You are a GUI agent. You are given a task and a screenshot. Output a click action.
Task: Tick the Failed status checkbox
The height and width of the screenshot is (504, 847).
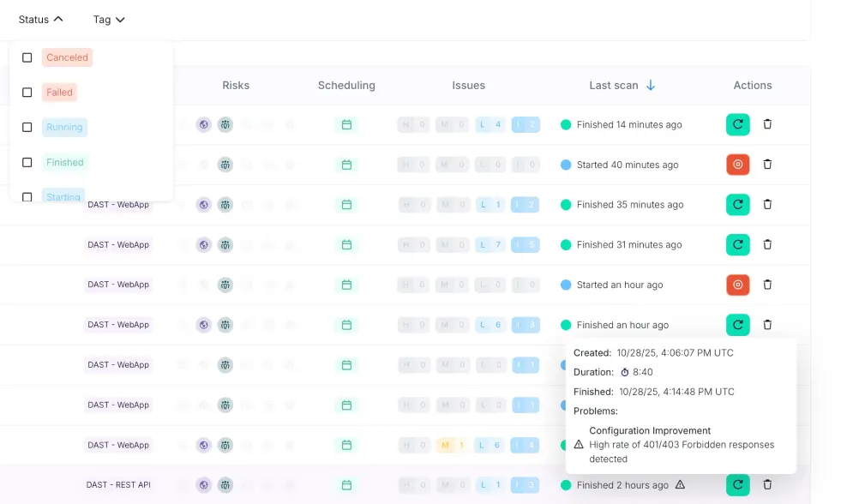click(27, 93)
